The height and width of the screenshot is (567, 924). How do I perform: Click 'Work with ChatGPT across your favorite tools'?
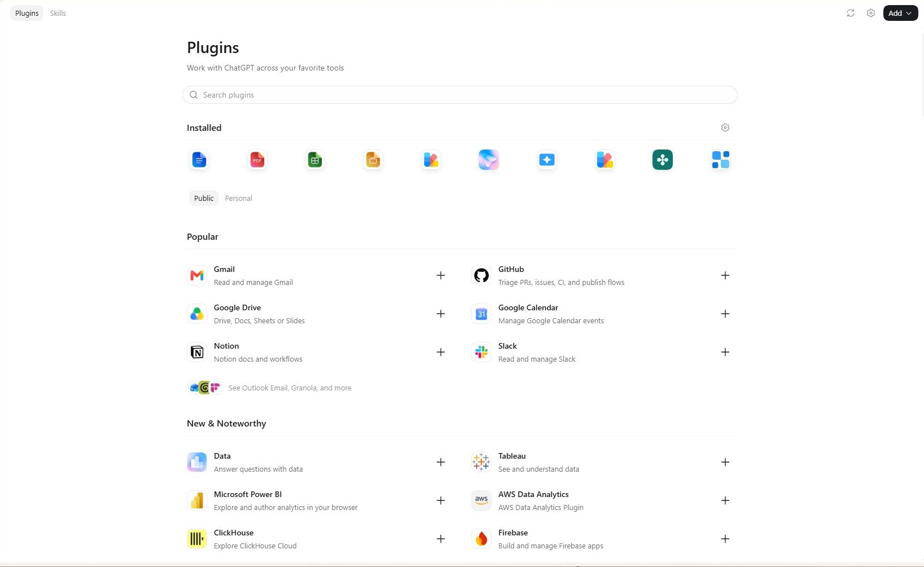[x=265, y=68]
